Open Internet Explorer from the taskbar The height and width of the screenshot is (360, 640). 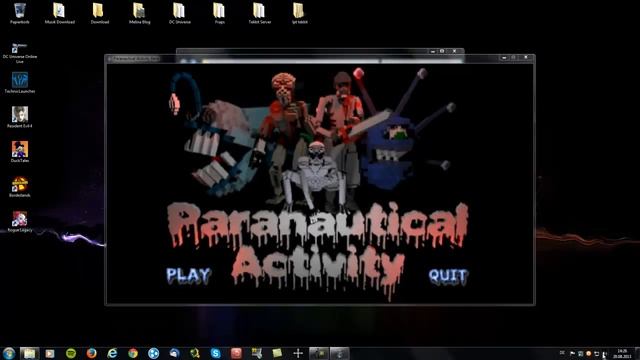pos(112,353)
